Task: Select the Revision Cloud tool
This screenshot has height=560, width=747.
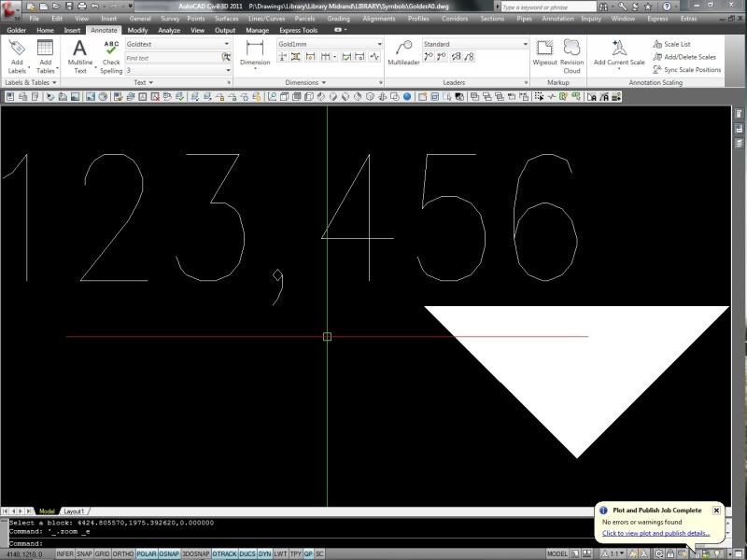Action: (x=571, y=56)
